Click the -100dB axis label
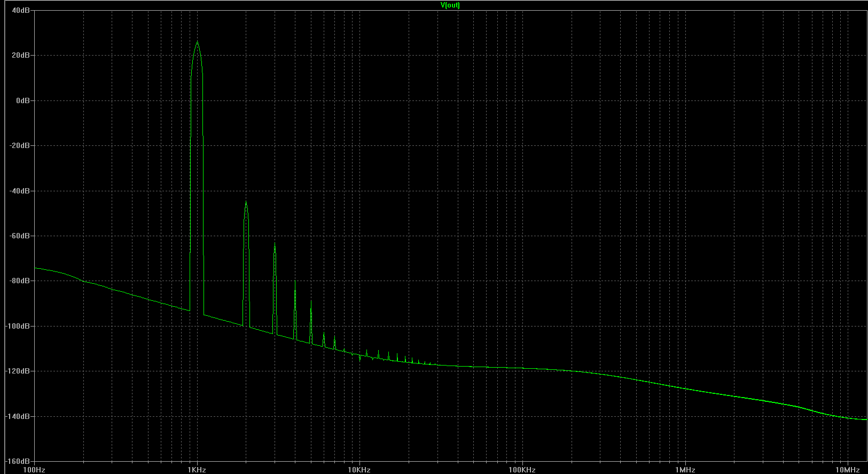The height and width of the screenshot is (474, 868). [x=18, y=326]
